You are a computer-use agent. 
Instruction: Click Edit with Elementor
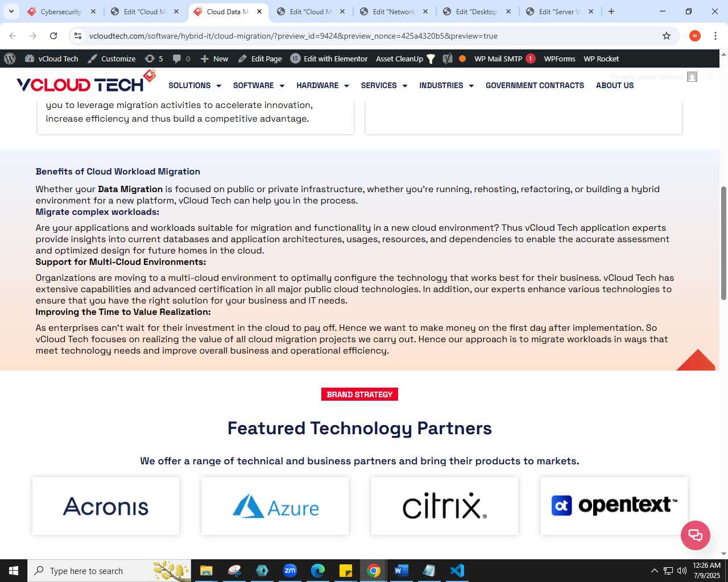329,59
